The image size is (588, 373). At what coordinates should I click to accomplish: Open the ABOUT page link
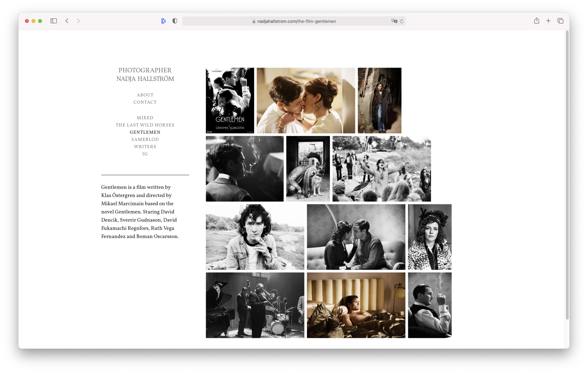tap(145, 95)
